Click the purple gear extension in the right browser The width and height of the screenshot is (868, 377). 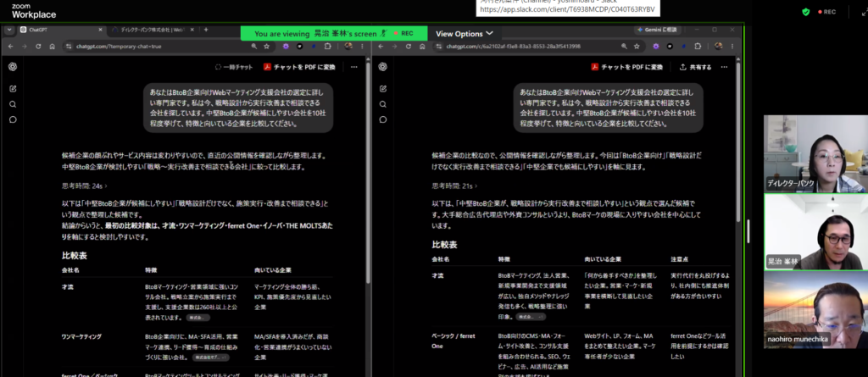click(x=656, y=47)
